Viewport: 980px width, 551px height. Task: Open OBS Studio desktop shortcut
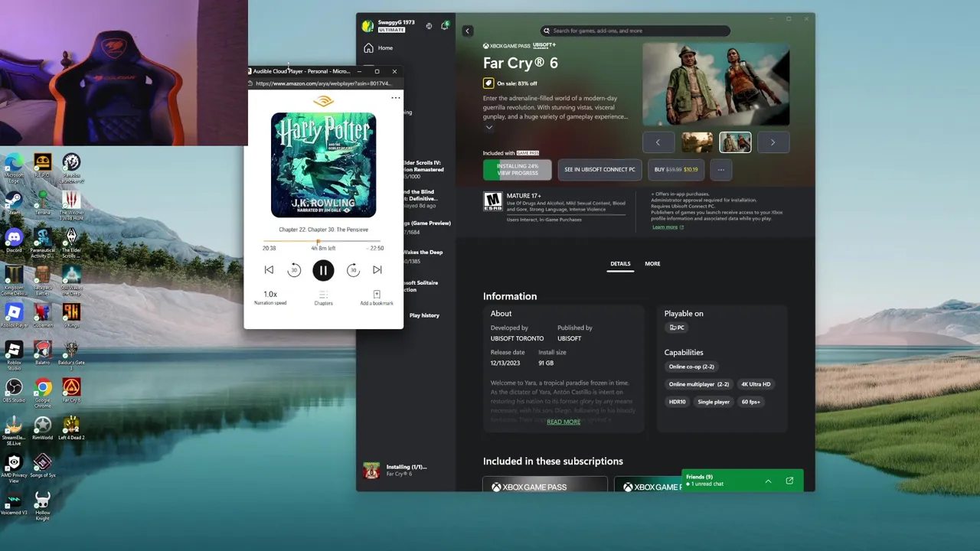[14, 391]
